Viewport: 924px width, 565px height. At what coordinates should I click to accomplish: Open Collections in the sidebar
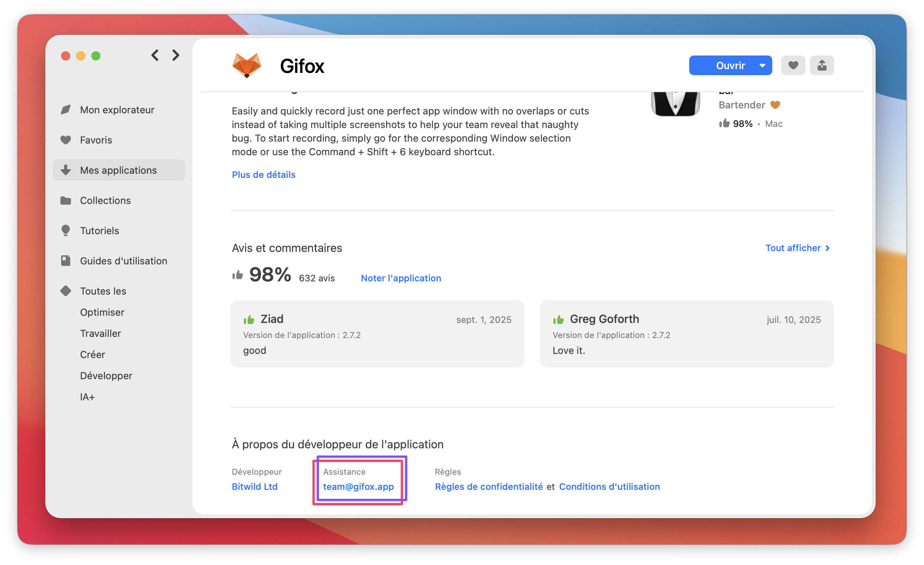click(119, 201)
